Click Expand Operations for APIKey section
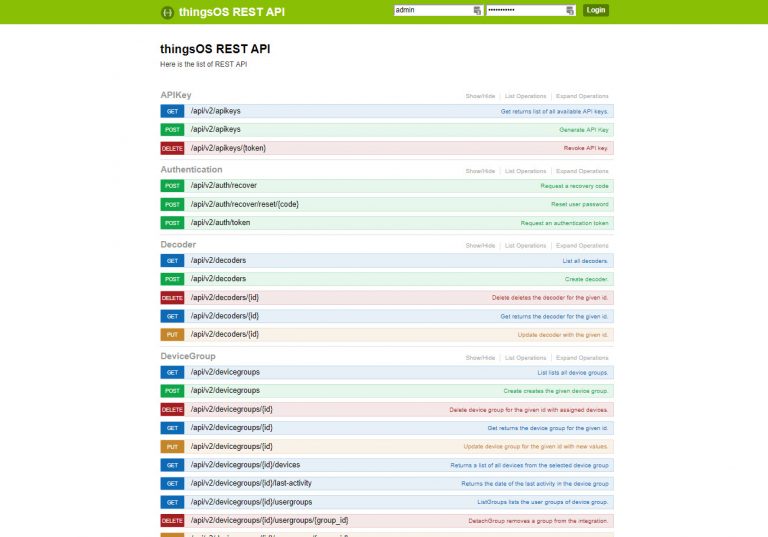 point(582,96)
